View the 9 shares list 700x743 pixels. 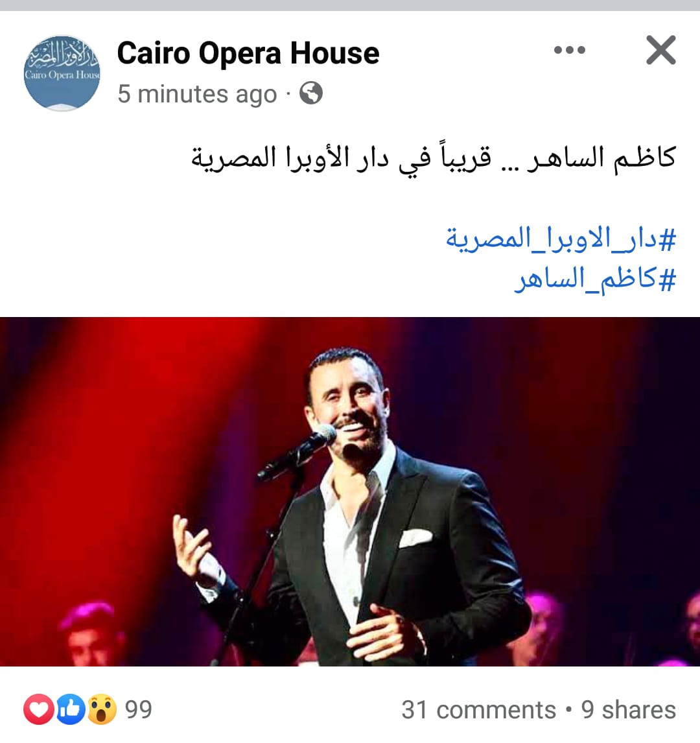629,710
